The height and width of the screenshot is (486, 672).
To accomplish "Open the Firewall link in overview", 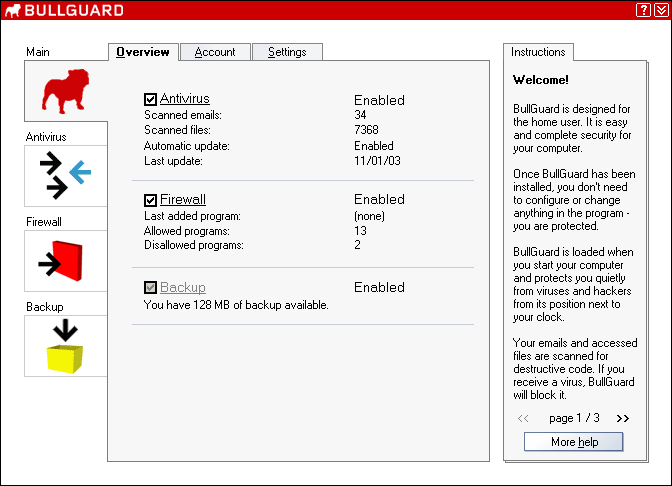I will tap(183, 199).
